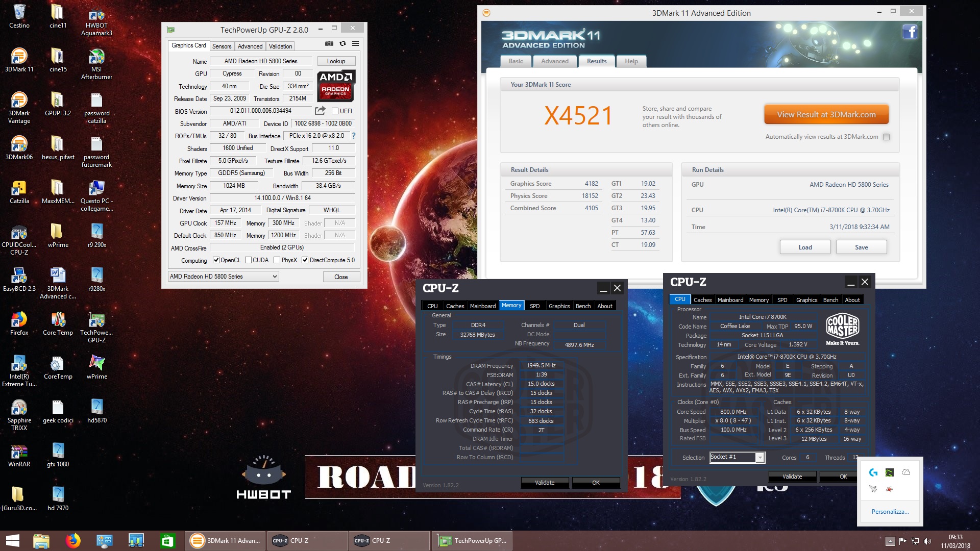980x551 pixels.
Task: Click the Graphics Score value 4182
Action: (591, 184)
